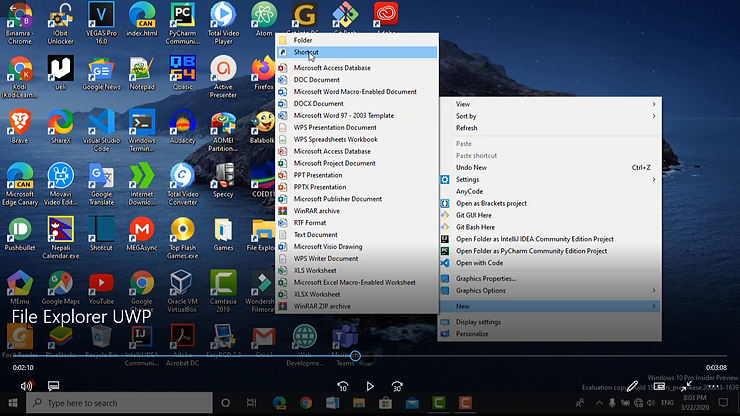Open PyCharm Community desktop shortcut
This screenshot has width=740, height=416.
click(183, 23)
